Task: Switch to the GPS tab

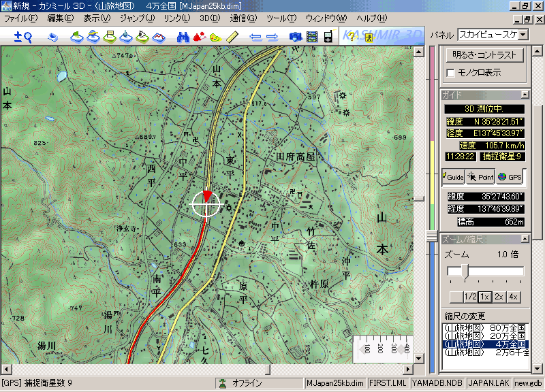Action: pyautogui.click(x=510, y=177)
